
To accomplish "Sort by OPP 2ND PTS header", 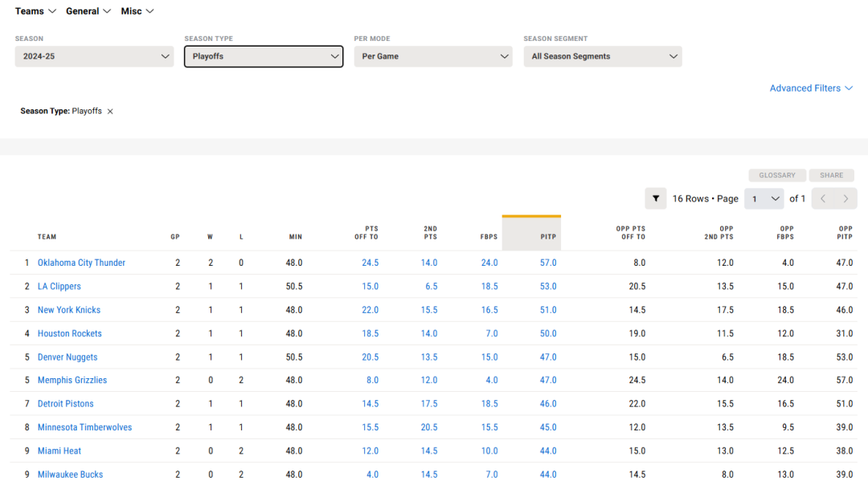I will click(x=719, y=233).
